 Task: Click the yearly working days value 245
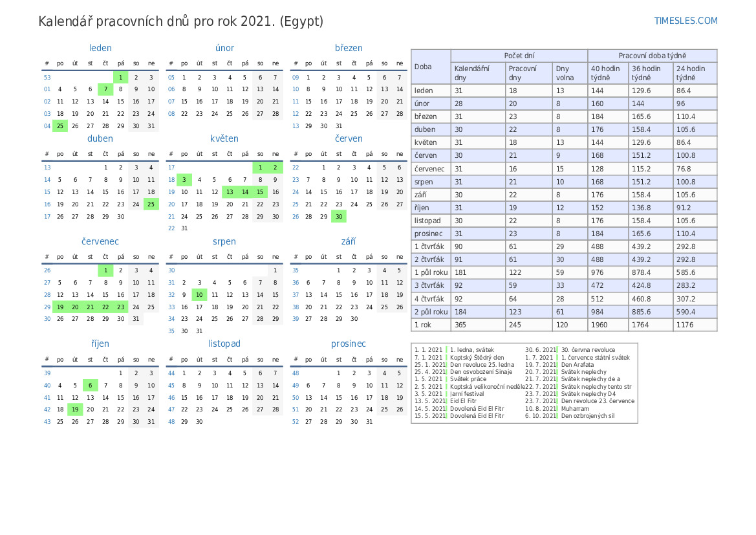click(515, 325)
